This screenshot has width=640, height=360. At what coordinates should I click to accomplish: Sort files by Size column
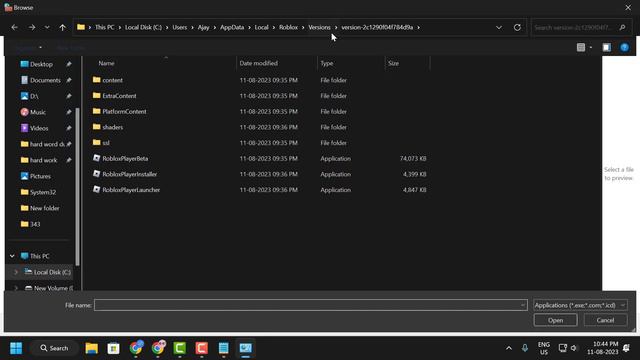(393, 63)
